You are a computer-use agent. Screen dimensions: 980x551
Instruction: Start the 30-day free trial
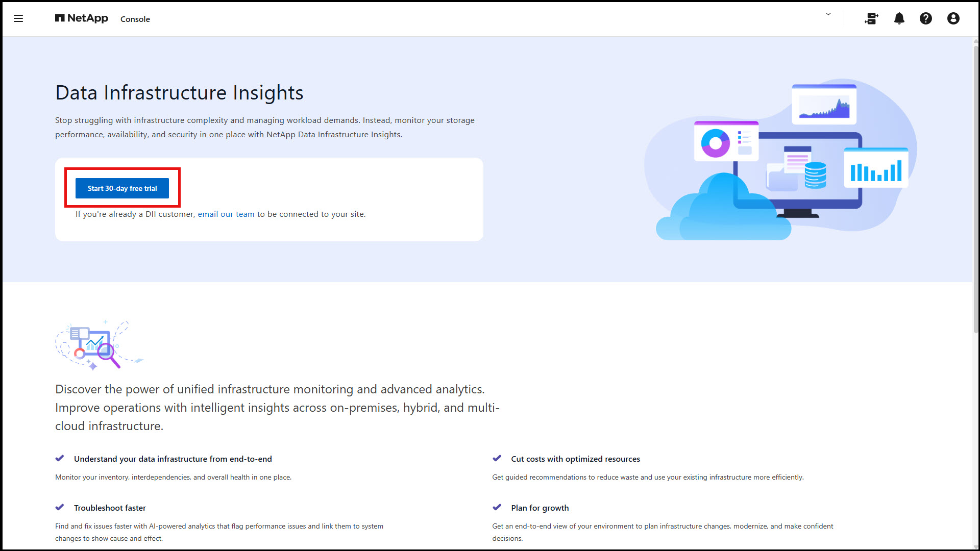coord(122,188)
